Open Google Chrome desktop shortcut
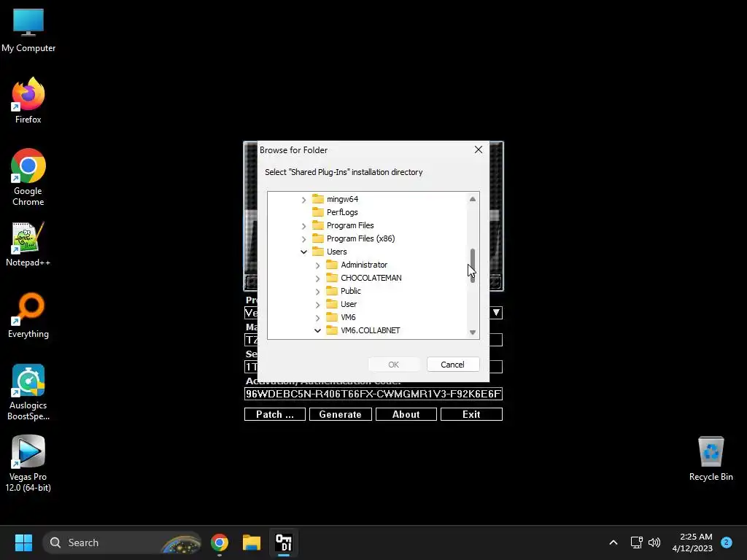Viewport: 747px width, 560px height. 28,177
